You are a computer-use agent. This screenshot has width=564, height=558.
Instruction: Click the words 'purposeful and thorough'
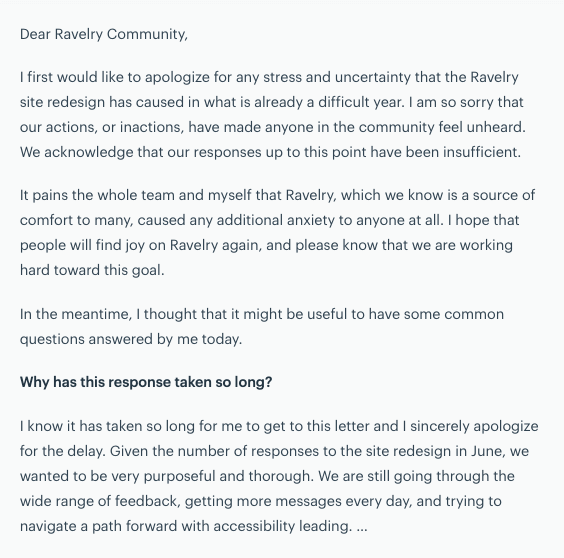pos(227,476)
